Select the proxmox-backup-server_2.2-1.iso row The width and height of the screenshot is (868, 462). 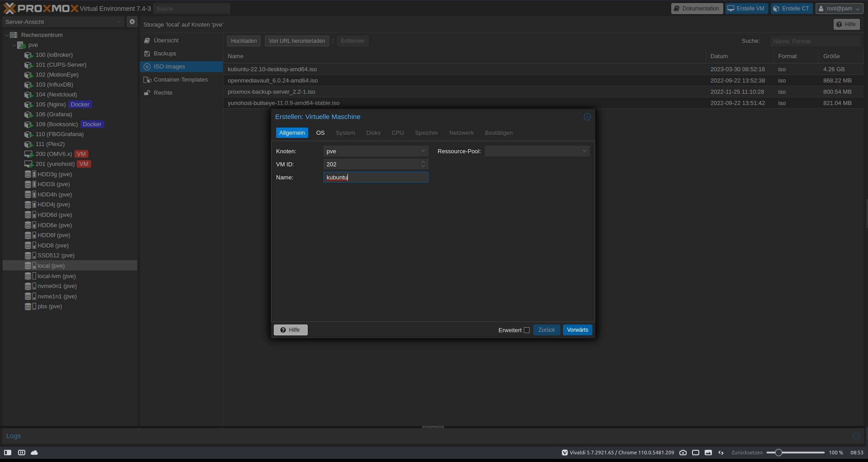(544, 92)
